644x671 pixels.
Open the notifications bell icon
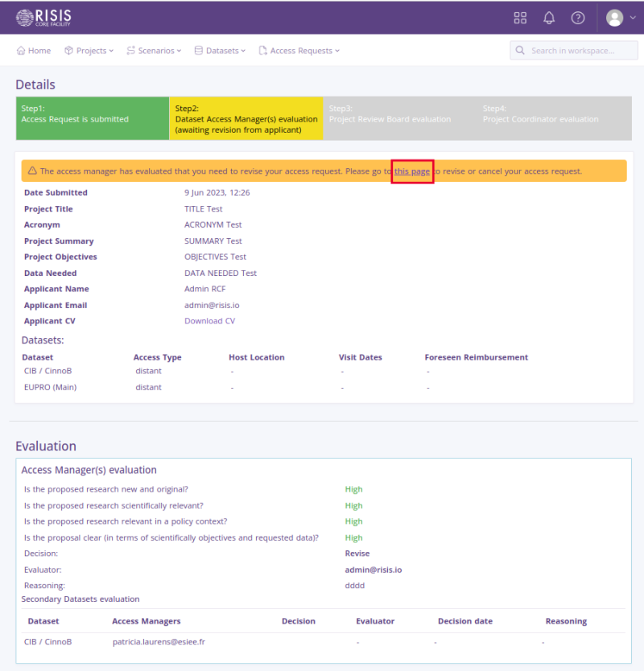point(549,17)
